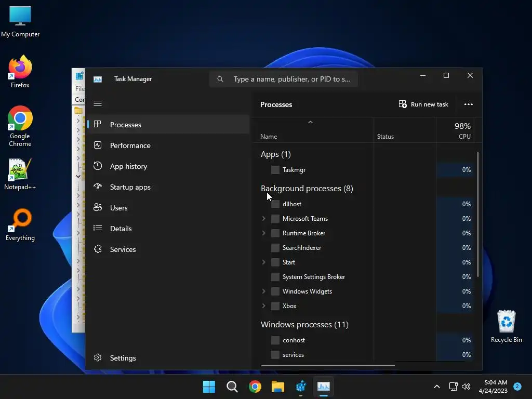Open the notification center badge in the taskbar
This screenshot has width=532, height=399.
517,387
